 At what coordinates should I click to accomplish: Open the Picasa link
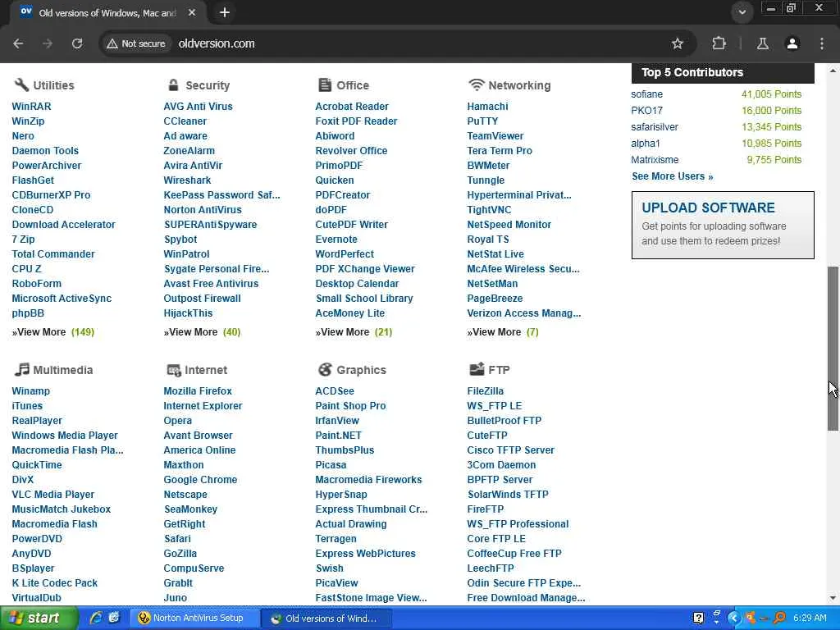tap(331, 465)
